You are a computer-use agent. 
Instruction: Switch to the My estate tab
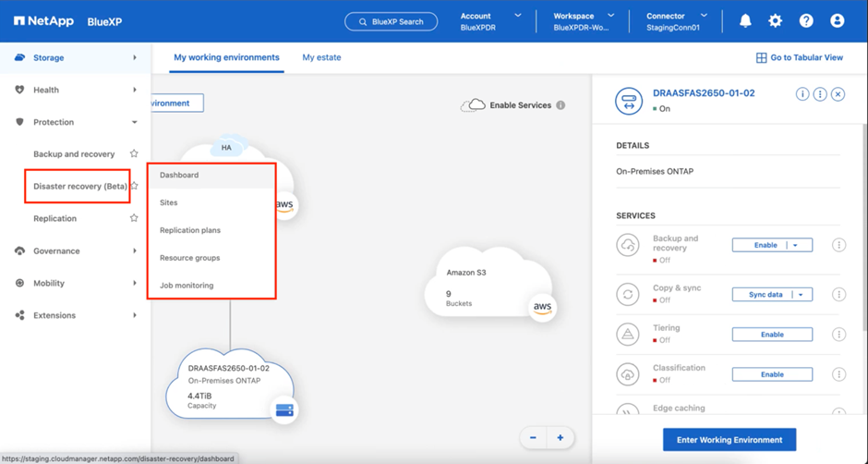point(321,57)
